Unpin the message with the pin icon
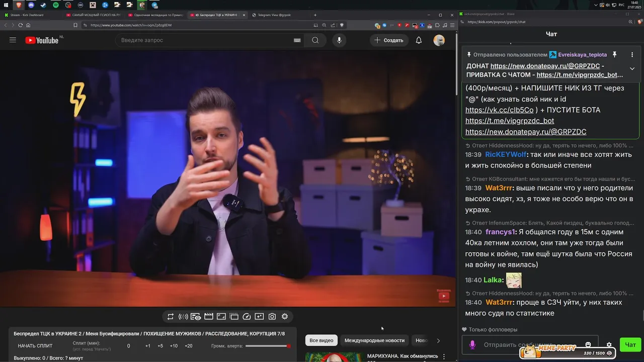The width and height of the screenshot is (644, 362). [x=614, y=54]
